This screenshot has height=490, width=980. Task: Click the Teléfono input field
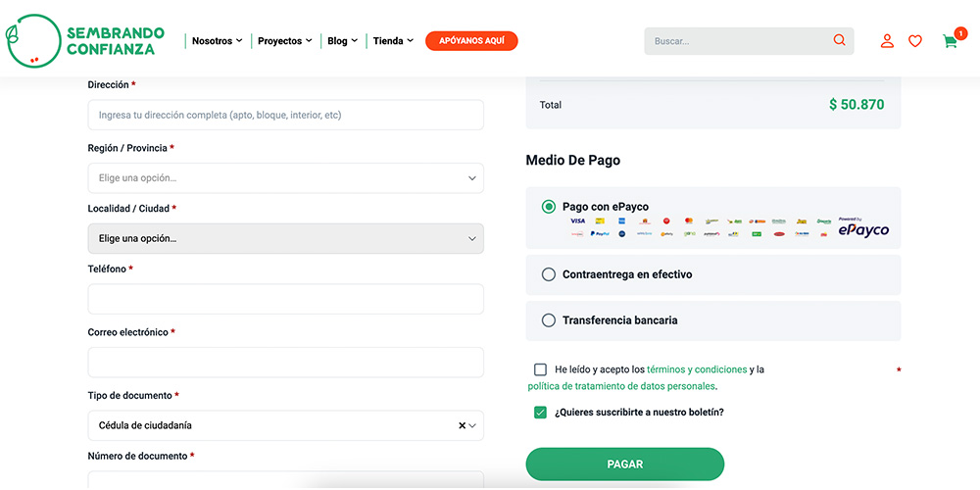285,299
